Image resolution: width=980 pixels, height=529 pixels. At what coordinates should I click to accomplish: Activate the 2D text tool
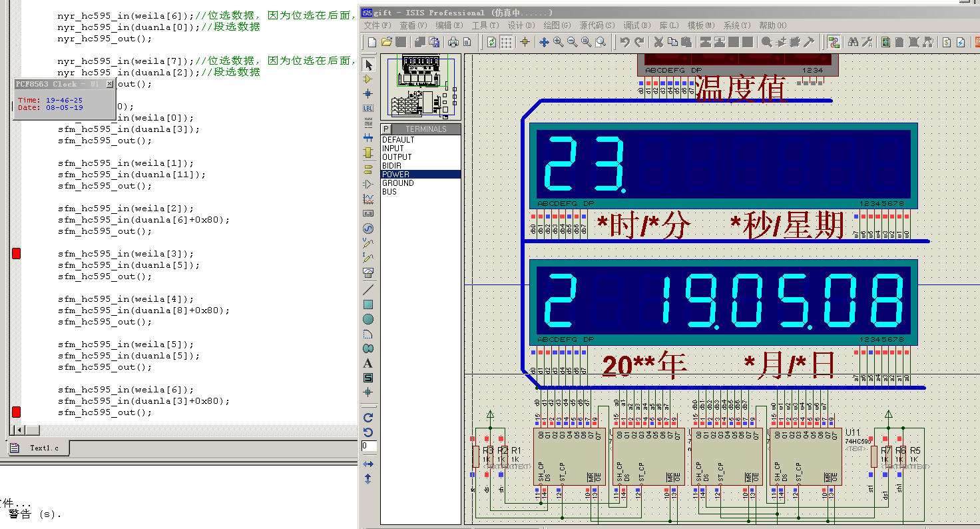click(368, 363)
